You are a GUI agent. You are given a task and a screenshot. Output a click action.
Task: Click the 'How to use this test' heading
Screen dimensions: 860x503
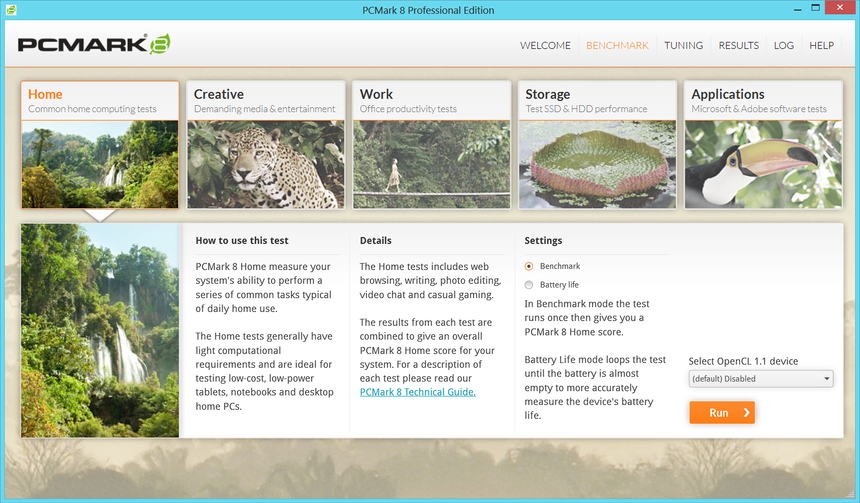point(242,241)
